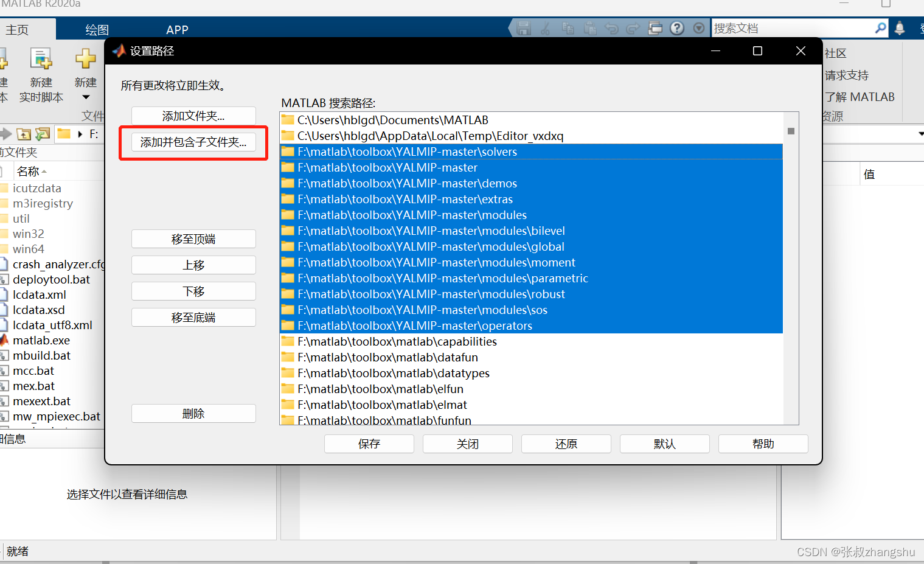Click the 删除 button
The width and height of the screenshot is (924, 564).
(193, 414)
